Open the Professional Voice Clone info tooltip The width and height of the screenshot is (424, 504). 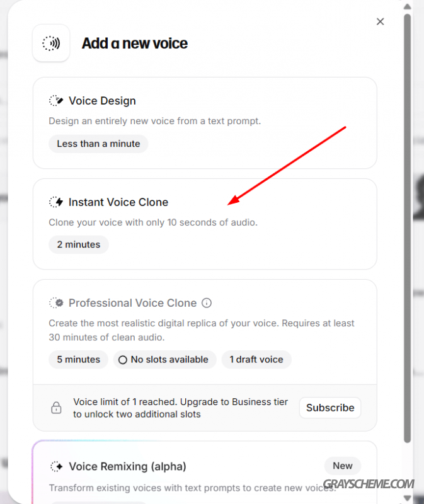(x=207, y=303)
